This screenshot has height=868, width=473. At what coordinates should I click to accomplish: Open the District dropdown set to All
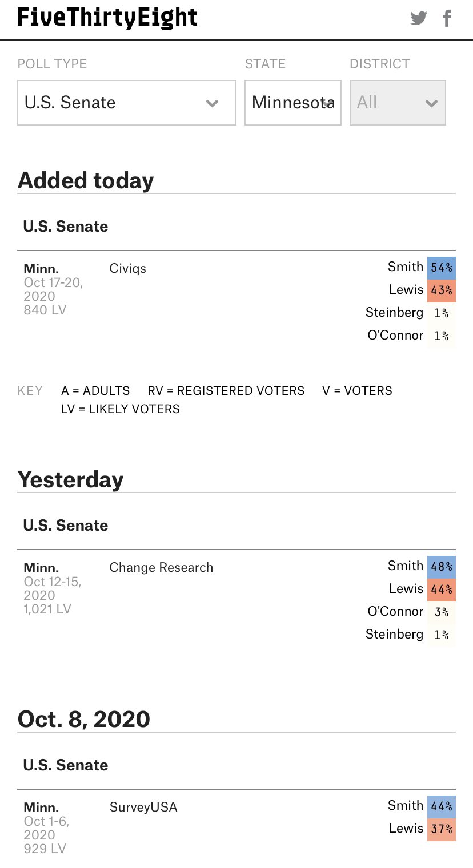(398, 103)
